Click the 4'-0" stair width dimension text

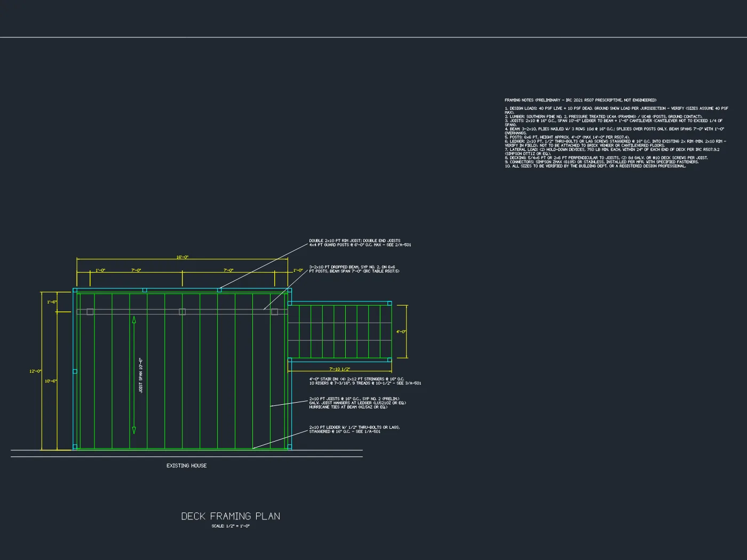click(x=401, y=332)
